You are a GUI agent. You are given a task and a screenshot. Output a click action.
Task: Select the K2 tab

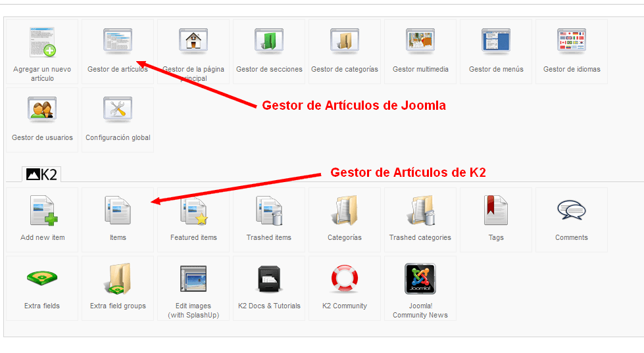41,174
